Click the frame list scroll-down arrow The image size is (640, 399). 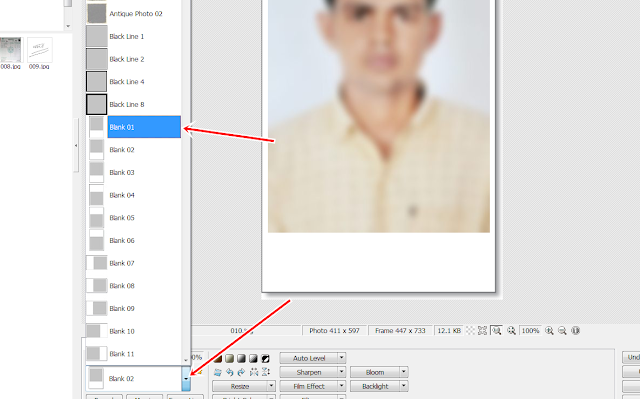coord(186,360)
